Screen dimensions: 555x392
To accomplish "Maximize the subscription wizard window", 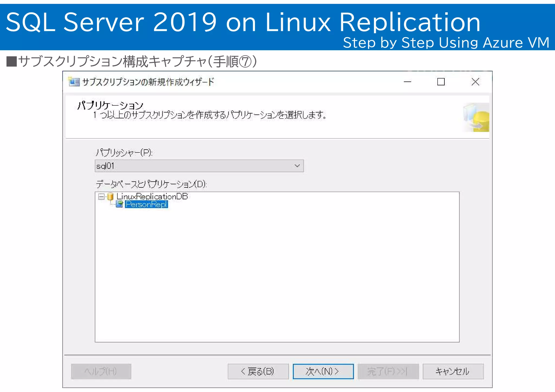I will 441,82.
